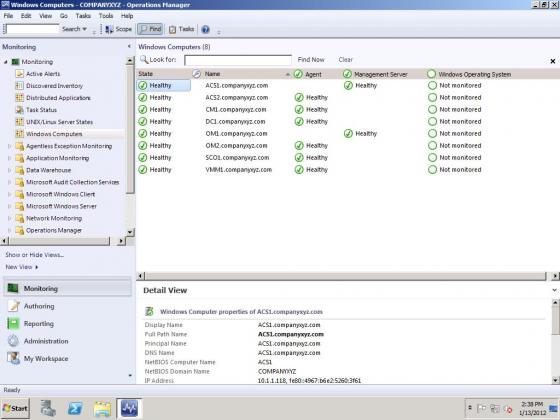Click Operations Manager taskbar icon
560x420 pixels.
(x=129, y=408)
